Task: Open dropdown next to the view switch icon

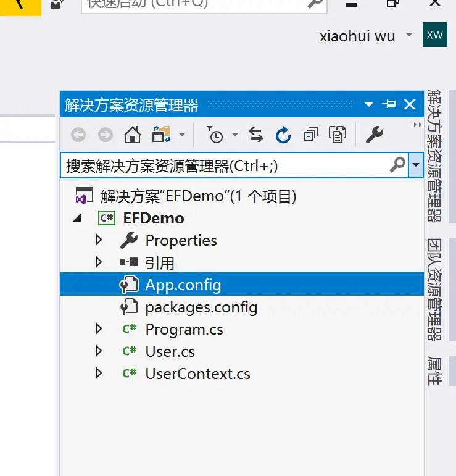Action: coord(182,134)
